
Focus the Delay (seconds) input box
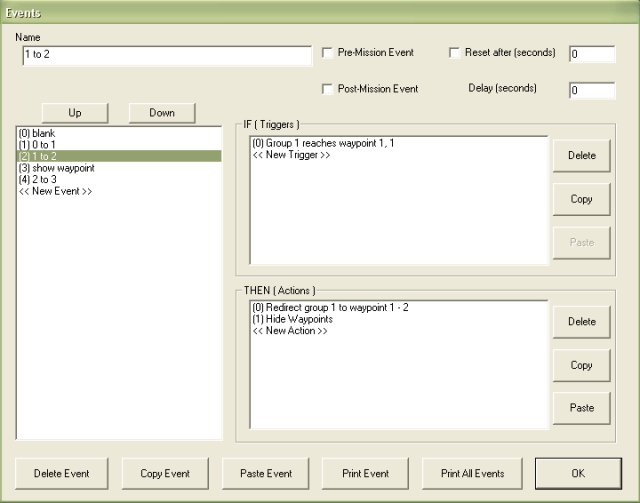(592, 91)
